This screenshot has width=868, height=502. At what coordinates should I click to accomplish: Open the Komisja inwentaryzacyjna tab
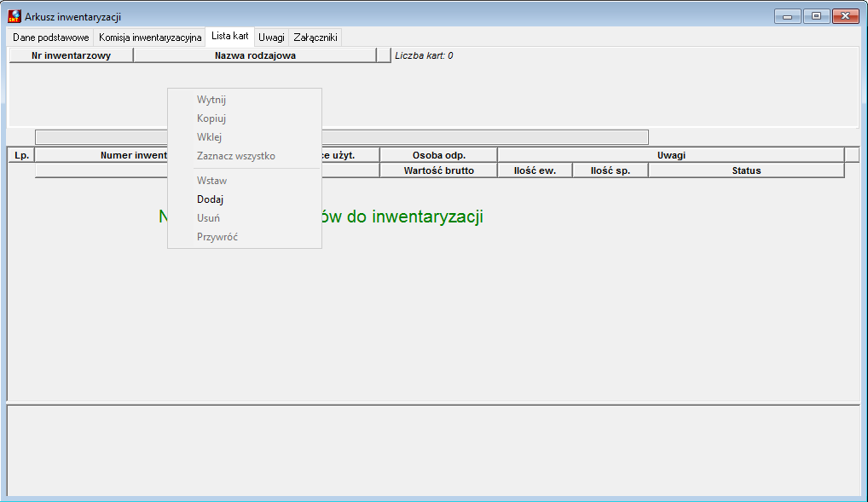[150, 38]
